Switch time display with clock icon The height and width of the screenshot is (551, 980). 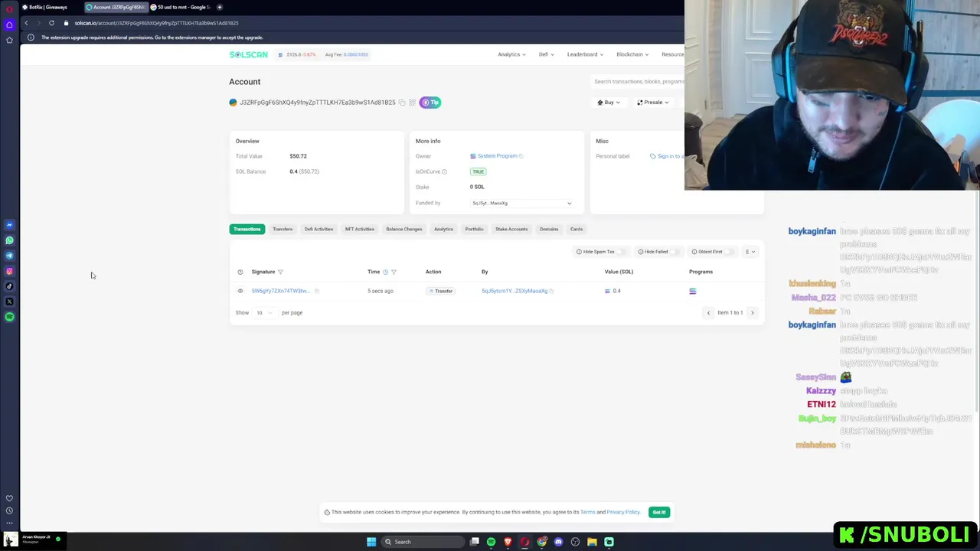[385, 272]
